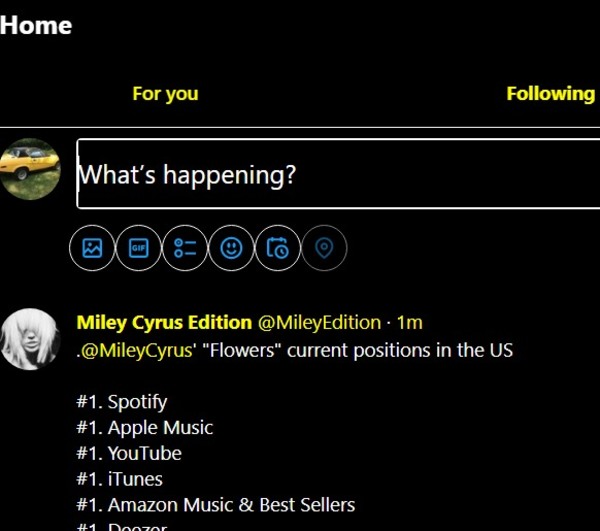Click the location tag pin icon

tap(323, 249)
